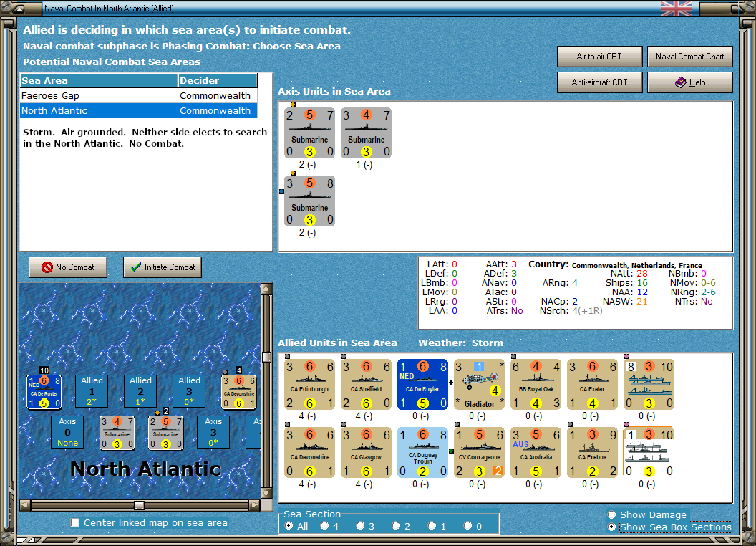
Task: Click CA Devonshire stack on map
Action: (238, 391)
